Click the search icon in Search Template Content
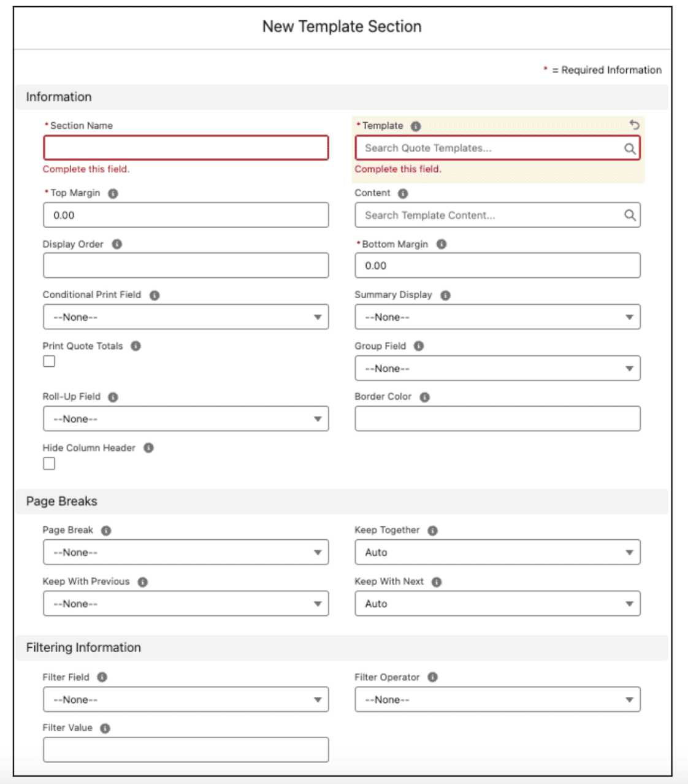Image resolution: width=688 pixels, height=784 pixels. click(x=630, y=215)
